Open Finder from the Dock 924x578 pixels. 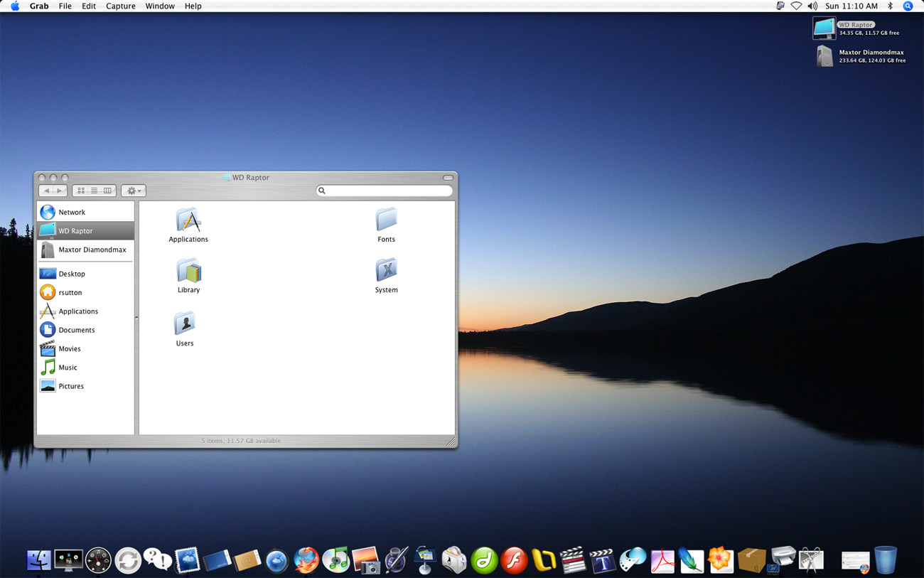(39, 560)
